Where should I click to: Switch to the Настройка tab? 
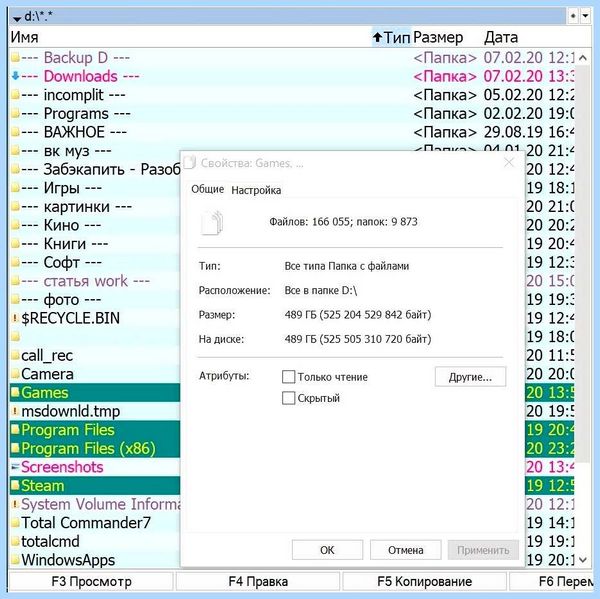coord(256,190)
